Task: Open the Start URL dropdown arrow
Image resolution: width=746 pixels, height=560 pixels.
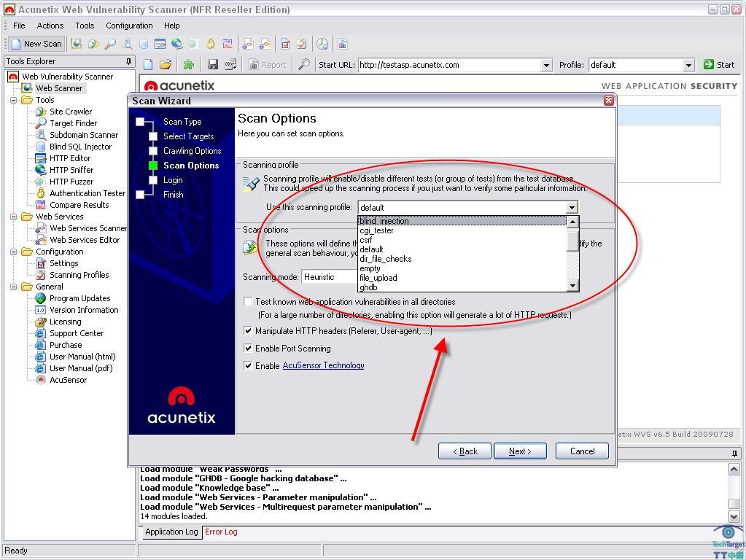Action: pyautogui.click(x=546, y=65)
